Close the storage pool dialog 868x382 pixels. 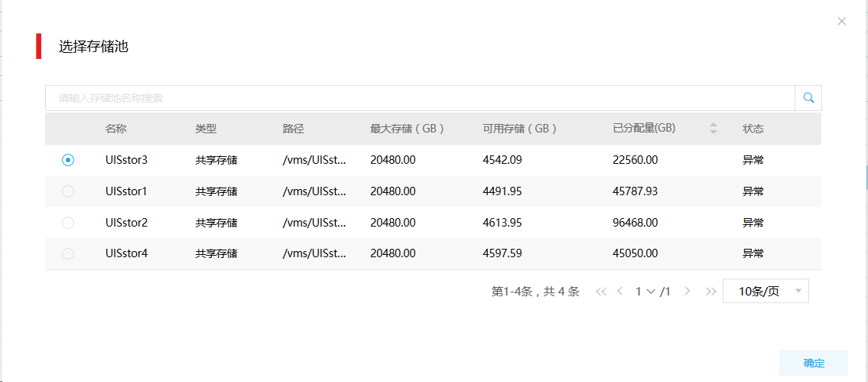click(x=842, y=21)
